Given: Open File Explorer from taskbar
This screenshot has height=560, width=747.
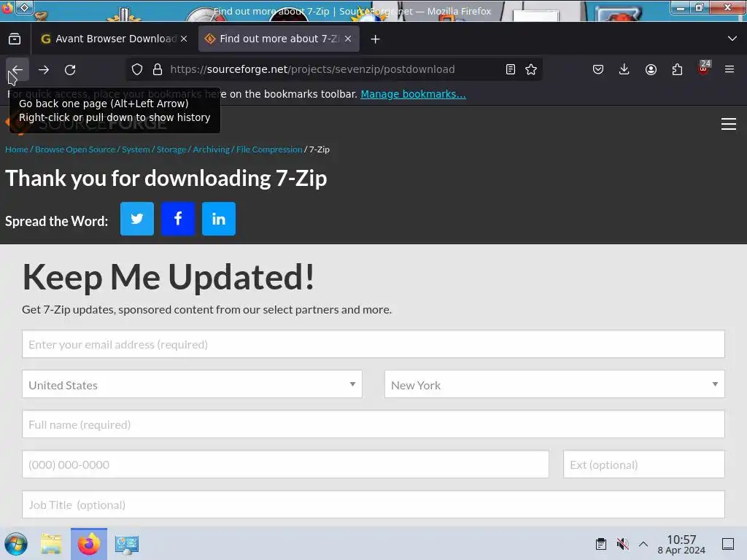Looking at the screenshot, I should tap(51, 544).
